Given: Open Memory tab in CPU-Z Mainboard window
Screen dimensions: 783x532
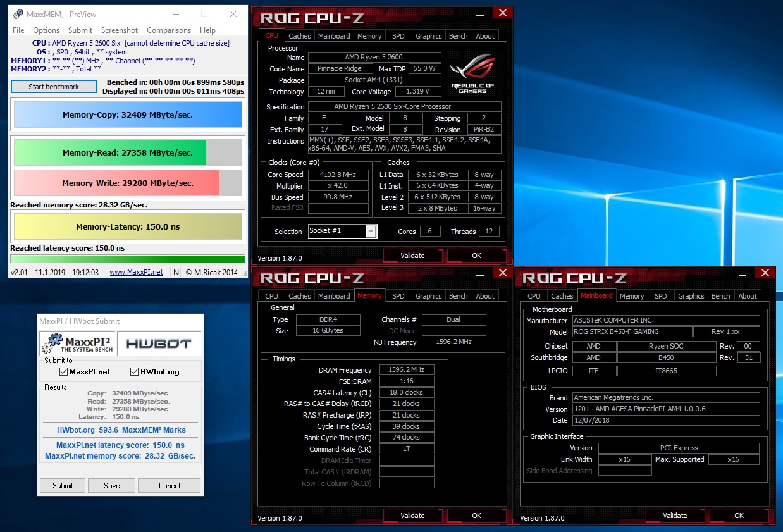Looking at the screenshot, I should point(632,295).
